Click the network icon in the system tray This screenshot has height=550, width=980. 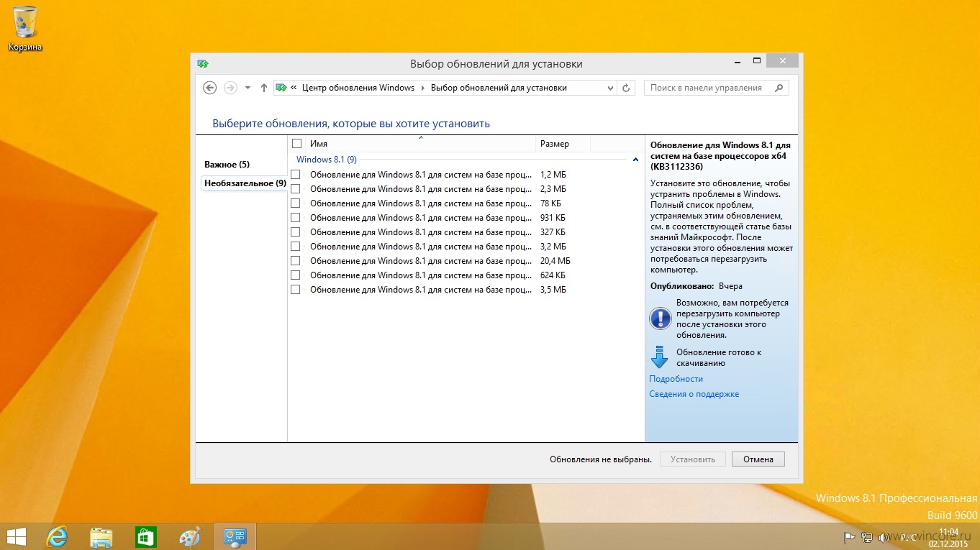coord(867,536)
